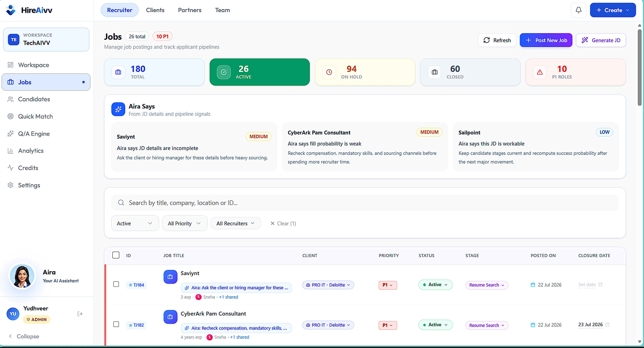
Task: Click the YU user avatar
Action: coord(13,314)
